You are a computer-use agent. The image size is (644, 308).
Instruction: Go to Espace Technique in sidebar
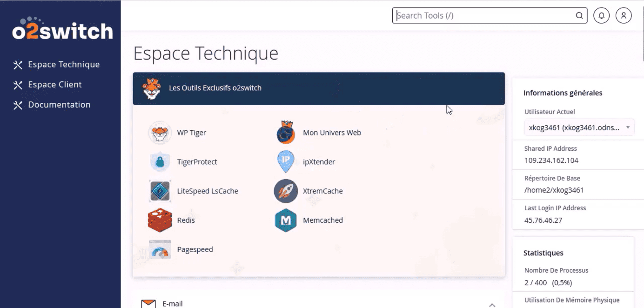pos(64,65)
